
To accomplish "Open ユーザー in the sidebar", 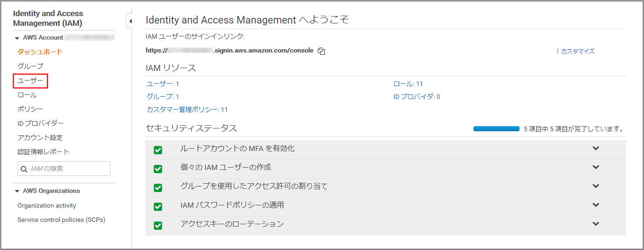I will coord(30,81).
